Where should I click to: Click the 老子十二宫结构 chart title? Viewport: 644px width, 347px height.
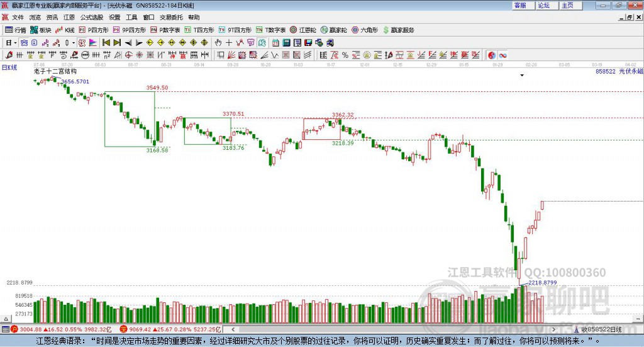55,72
